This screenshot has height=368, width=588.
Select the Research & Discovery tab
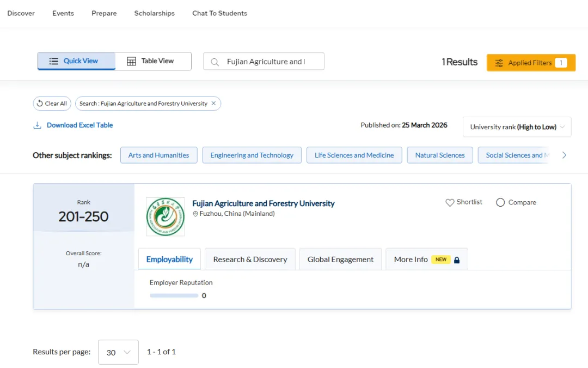tap(250, 259)
